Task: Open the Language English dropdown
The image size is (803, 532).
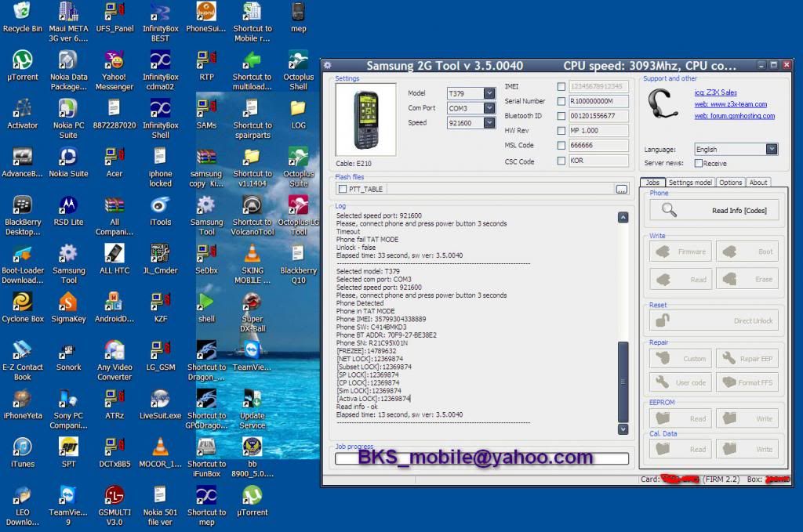Action: [x=772, y=149]
